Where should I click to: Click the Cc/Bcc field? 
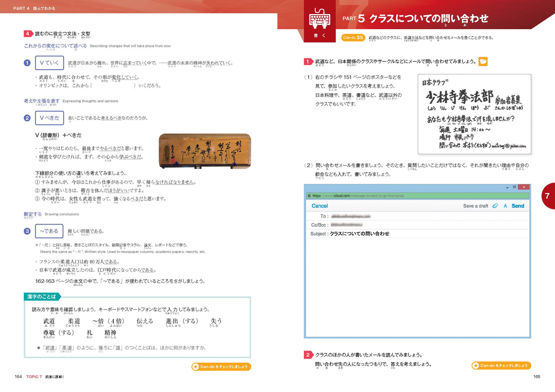pos(422,225)
